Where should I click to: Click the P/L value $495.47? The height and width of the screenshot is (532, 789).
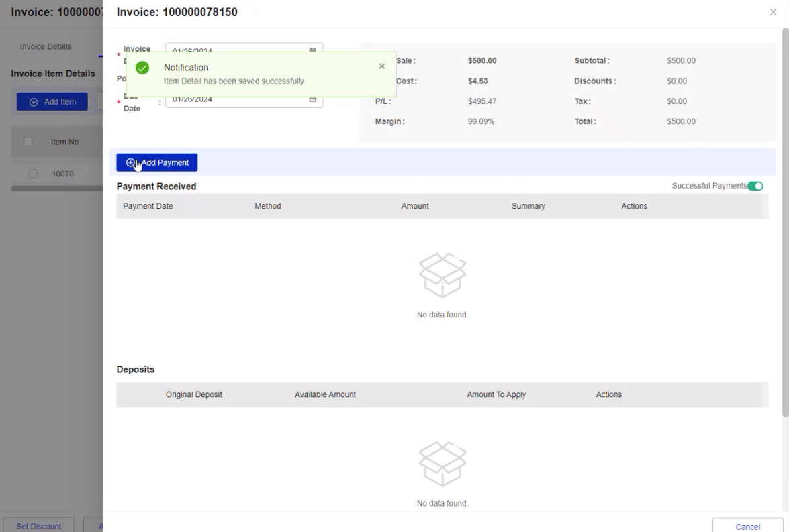482,101
